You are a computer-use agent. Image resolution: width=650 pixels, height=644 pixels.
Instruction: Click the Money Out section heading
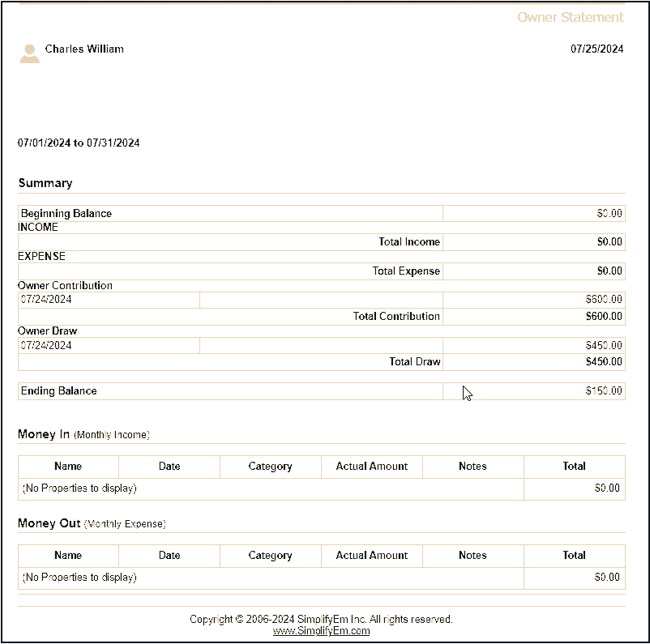click(49, 524)
